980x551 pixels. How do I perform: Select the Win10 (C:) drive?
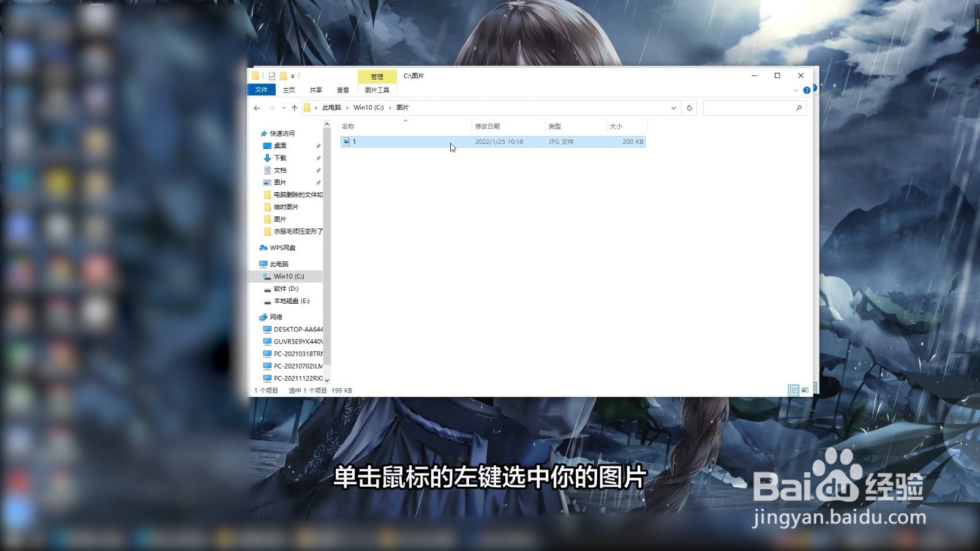coord(288,276)
